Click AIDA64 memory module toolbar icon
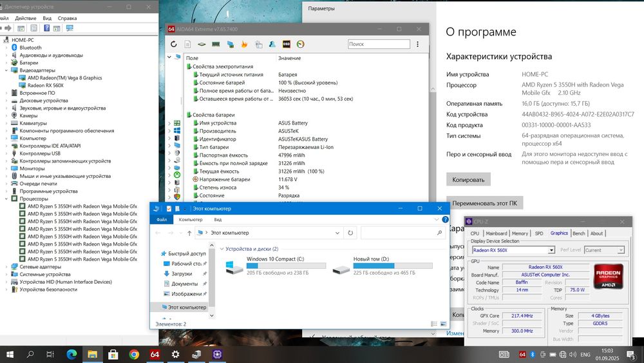Image resolution: width=644 pixels, height=363 pixels. (x=216, y=44)
